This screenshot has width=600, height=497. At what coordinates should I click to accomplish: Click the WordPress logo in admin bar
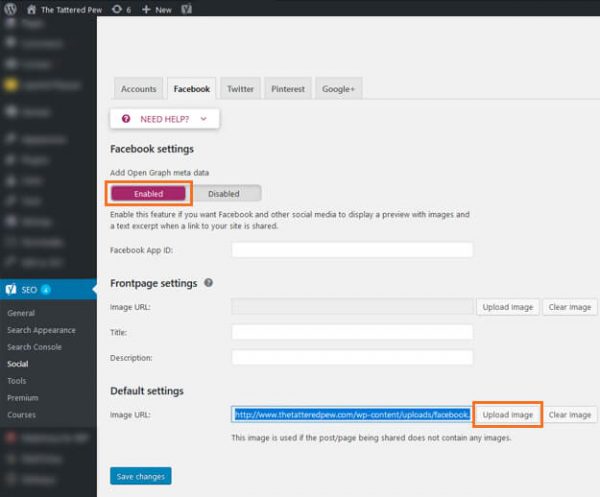10,8
